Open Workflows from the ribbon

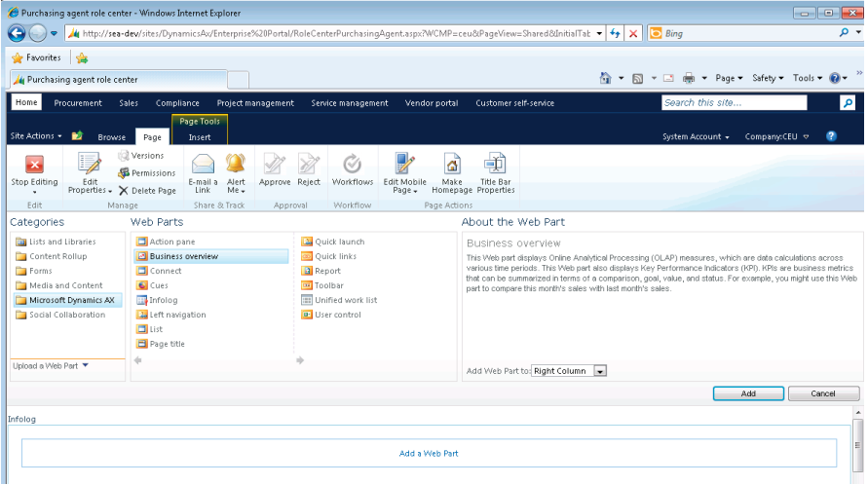352,170
